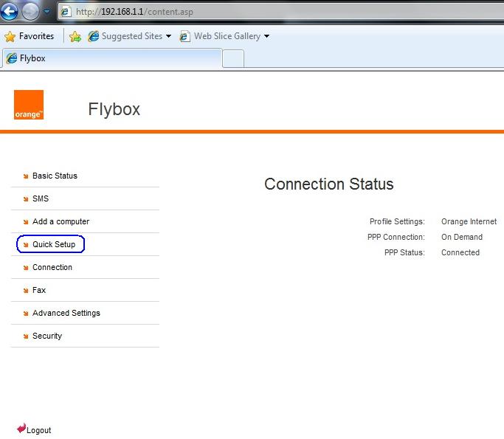Click orange arrow beside Security
The image size is (504, 439).
(26, 336)
